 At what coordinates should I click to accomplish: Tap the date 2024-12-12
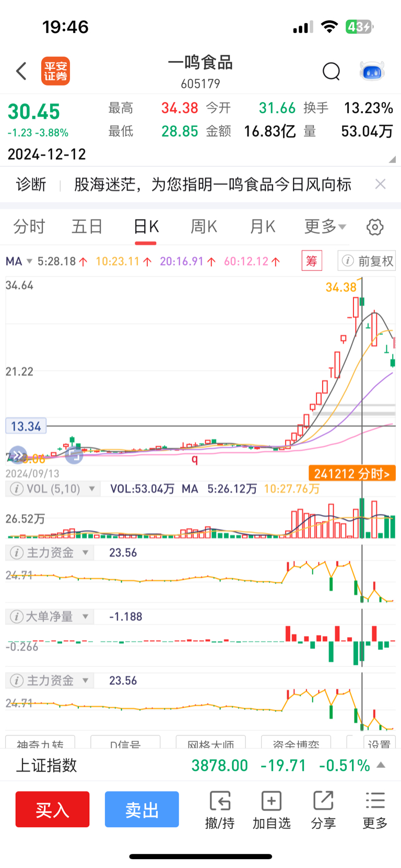tap(46, 154)
